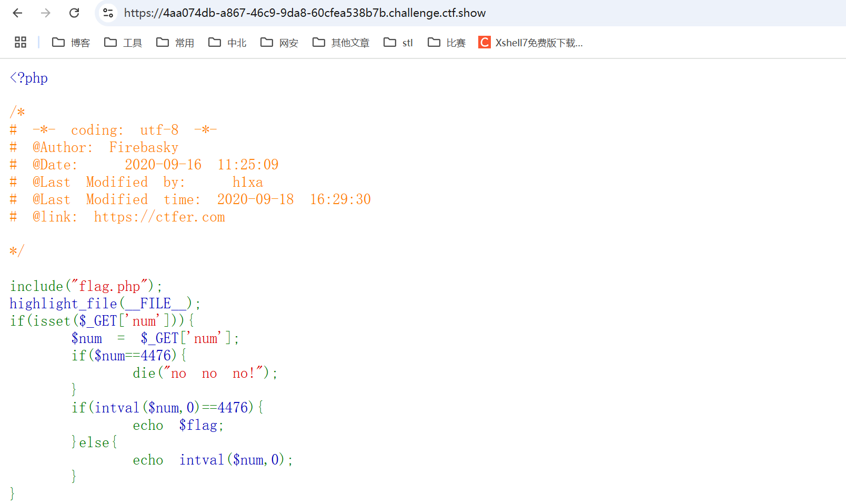
Task: Click the folder icon beside 工具
Action: pos(110,42)
